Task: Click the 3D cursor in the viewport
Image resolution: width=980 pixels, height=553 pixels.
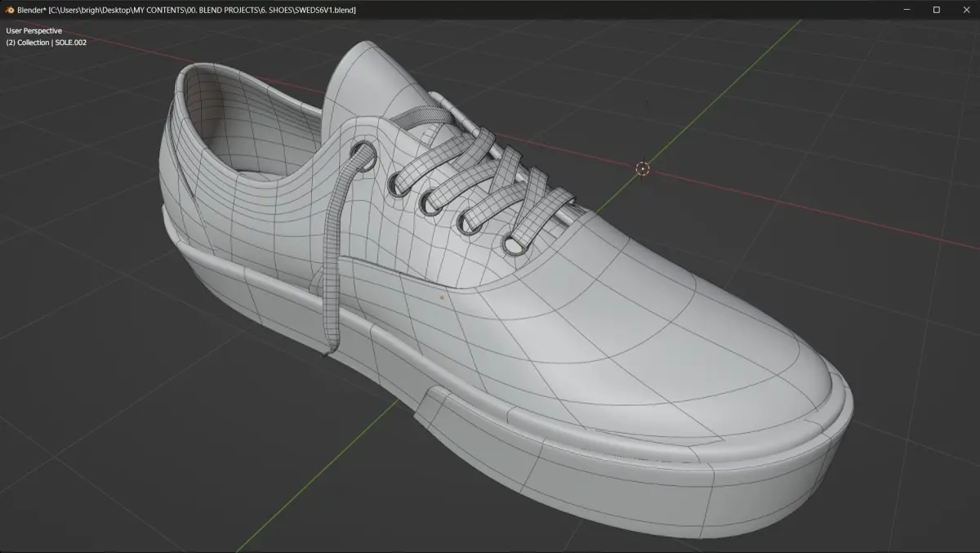Action: click(x=642, y=168)
